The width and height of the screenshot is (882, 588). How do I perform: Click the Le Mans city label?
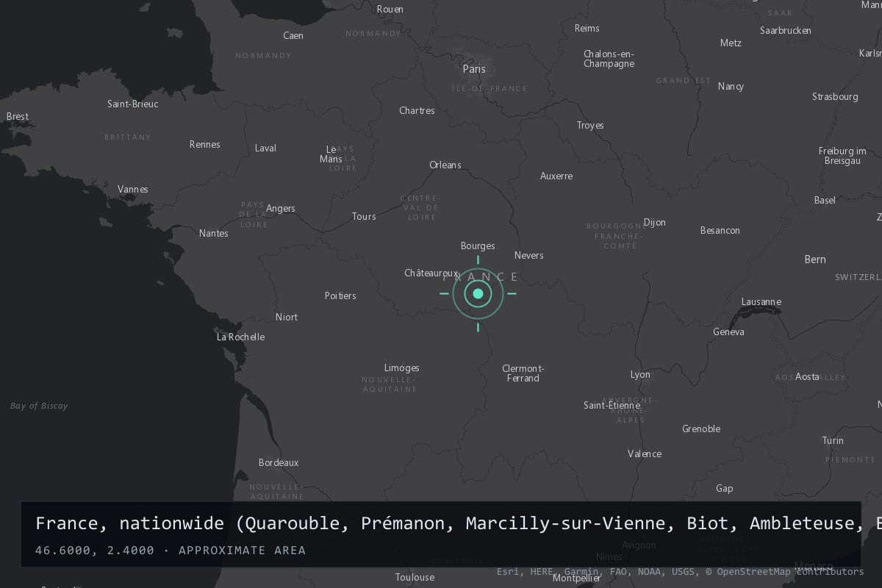point(331,154)
